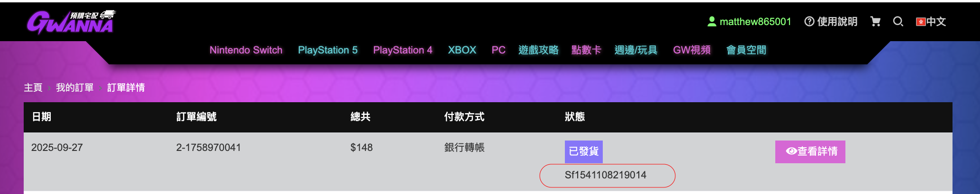980x194 pixels.
Task: Open the 中文 language selector
Action: tap(936, 22)
